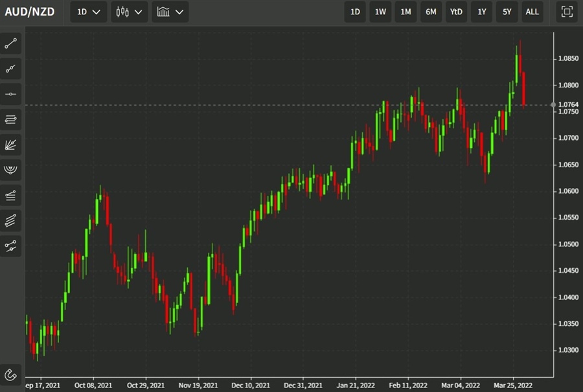
Task: Click the 1.0500 price axis label
Action: click(x=568, y=244)
